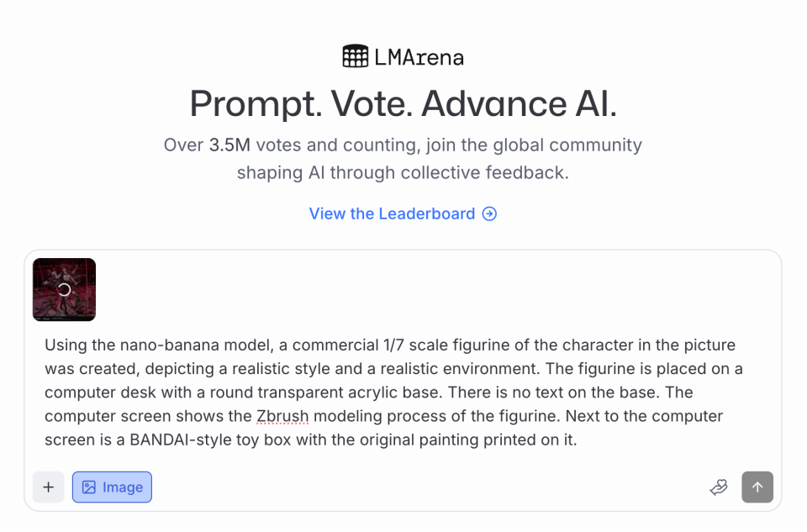This screenshot has height=532, width=807.
Task: Toggle the Image generation mode chip
Action: tap(112, 487)
